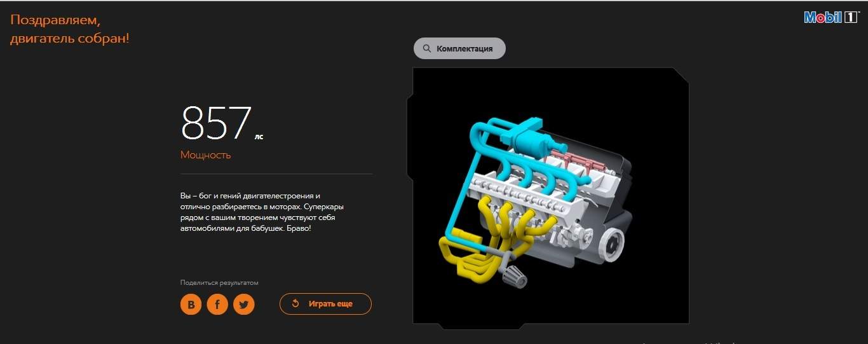Share result via the Twitter bird icon
The image size is (868, 344).
tap(243, 305)
